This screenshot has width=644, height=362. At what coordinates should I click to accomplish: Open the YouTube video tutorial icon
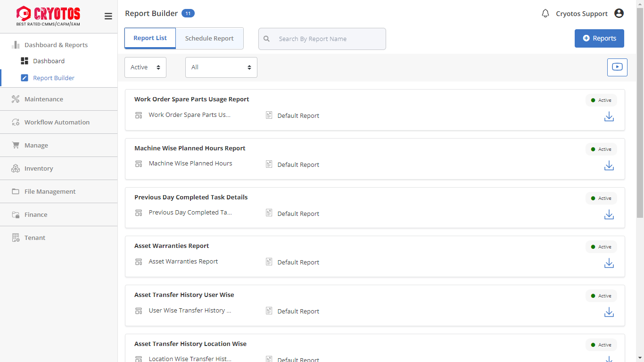[617, 67]
